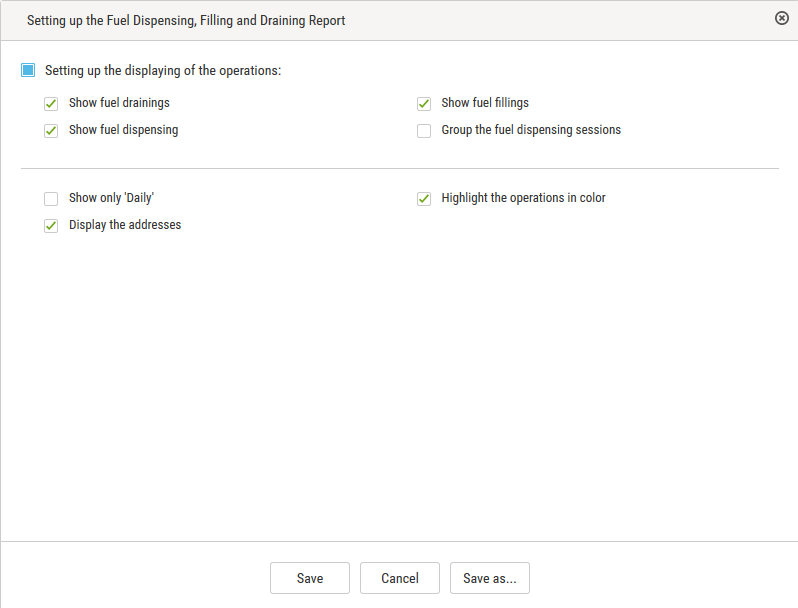Select the 'Group the fuel dispensing sessions' label

tap(531, 130)
